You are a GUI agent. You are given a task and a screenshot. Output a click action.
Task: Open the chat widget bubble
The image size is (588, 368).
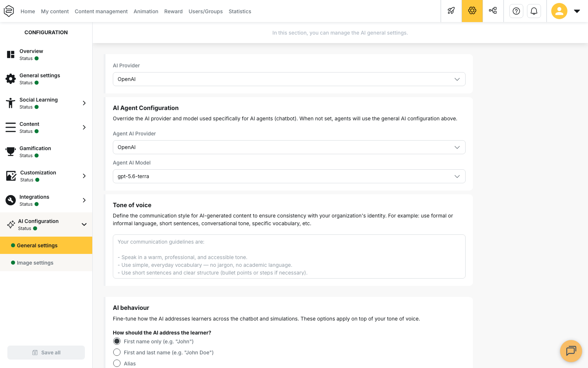click(571, 351)
